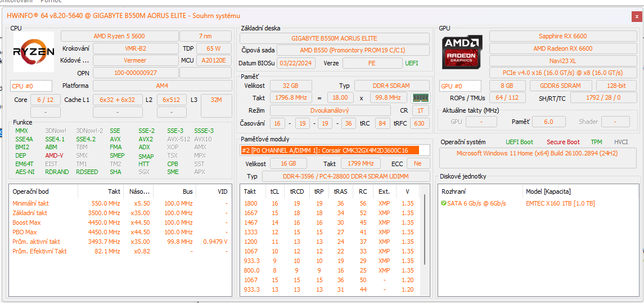The height and width of the screenshot is (303, 644).
Task: Click the 8 GB video memory value
Action: point(507,86)
